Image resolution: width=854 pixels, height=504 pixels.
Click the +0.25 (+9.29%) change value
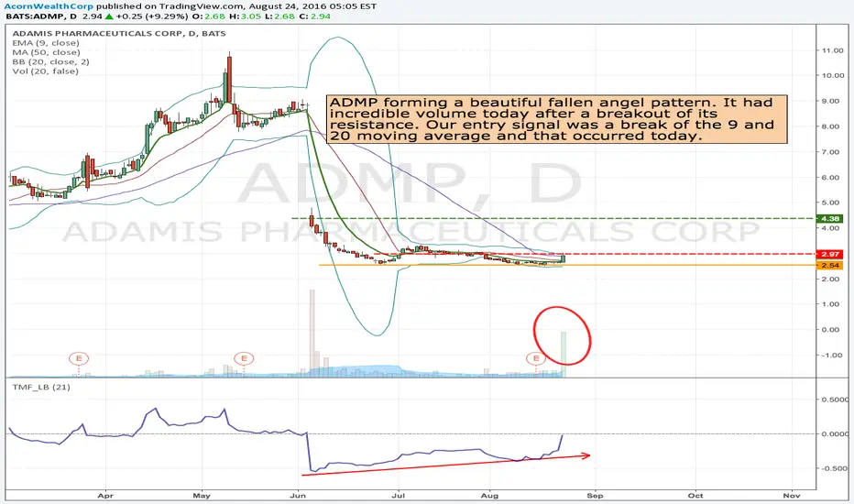pyautogui.click(x=151, y=16)
